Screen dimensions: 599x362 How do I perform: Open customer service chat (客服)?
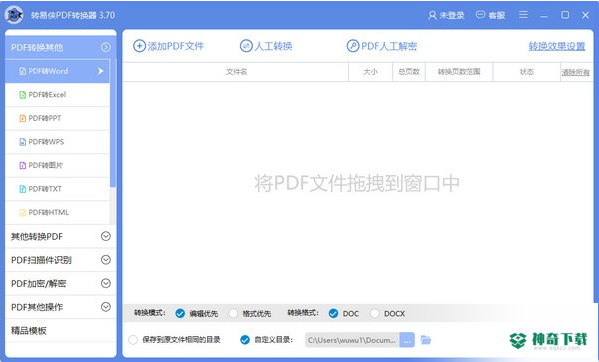tap(491, 15)
